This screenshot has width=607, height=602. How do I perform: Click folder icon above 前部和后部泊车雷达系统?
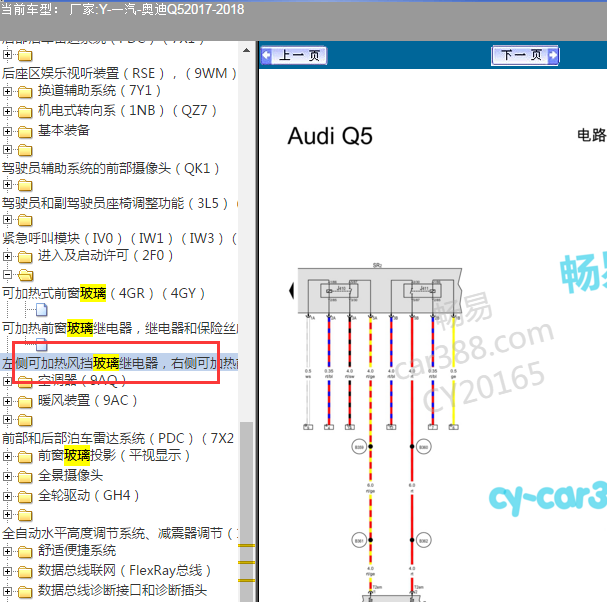[25, 420]
